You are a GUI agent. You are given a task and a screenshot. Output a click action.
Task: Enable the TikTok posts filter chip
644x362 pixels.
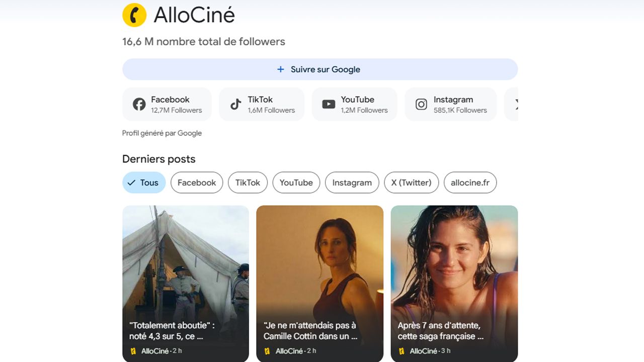248,183
